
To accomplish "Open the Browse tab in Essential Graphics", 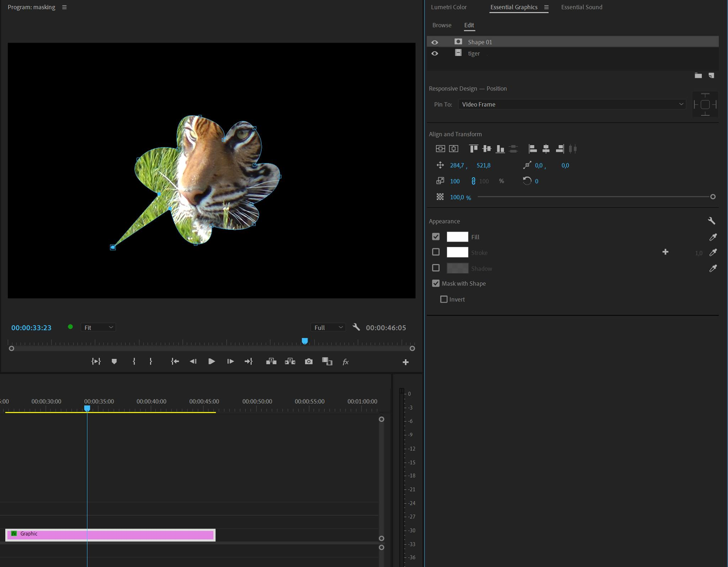I will (441, 25).
